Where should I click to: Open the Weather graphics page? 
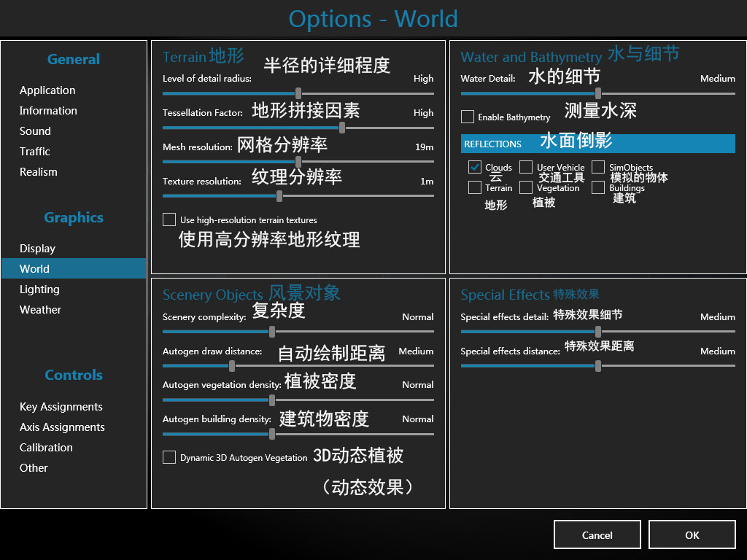pyautogui.click(x=41, y=309)
